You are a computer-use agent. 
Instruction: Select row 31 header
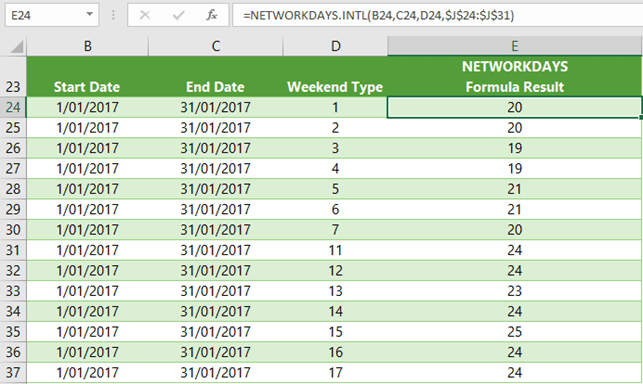[x=13, y=250]
